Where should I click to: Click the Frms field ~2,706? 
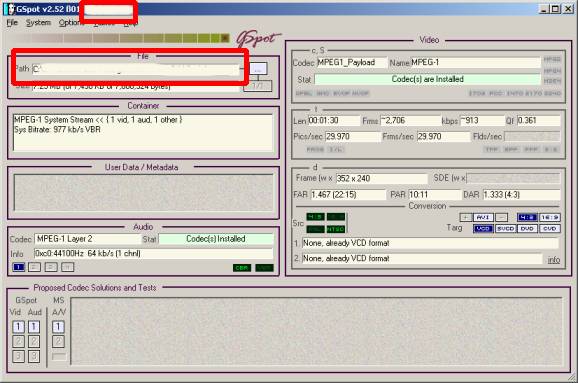coord(410,121)
